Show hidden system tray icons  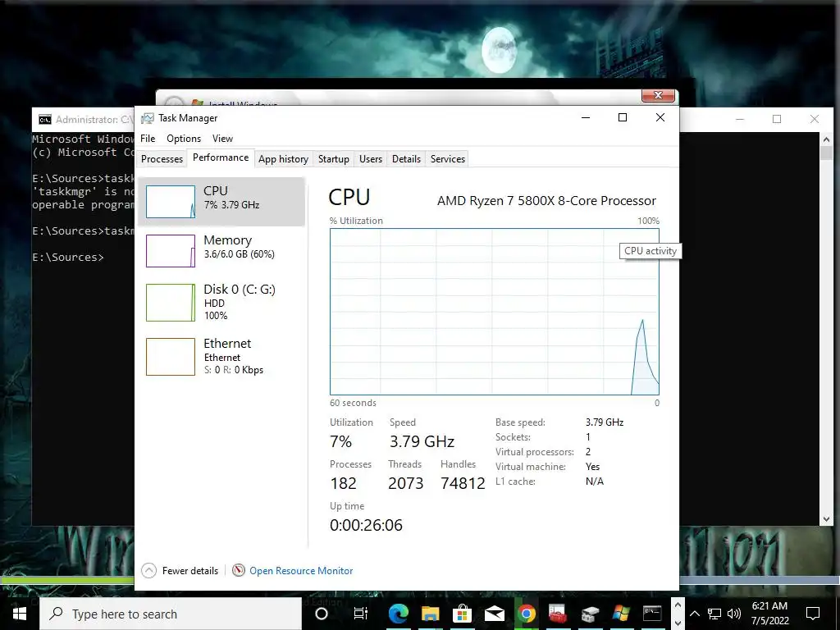click(x=694, y=614)
